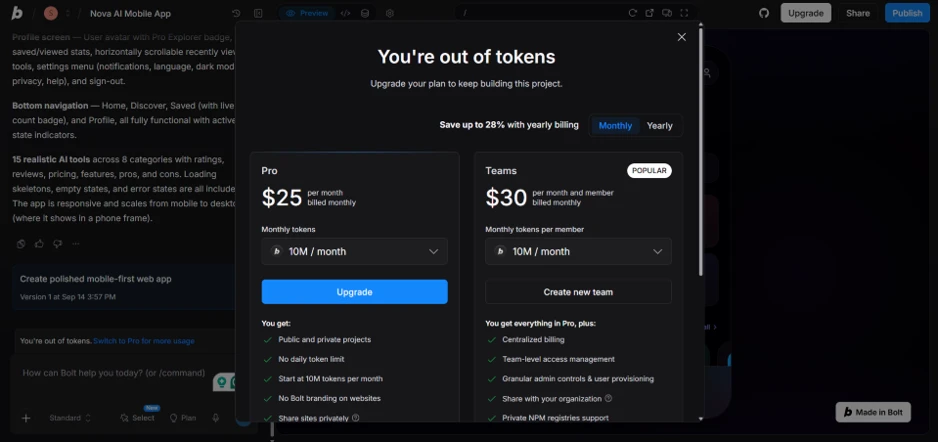Expand Pro monthly tokens dropdown
938x442 pixels.
coord(354,251)
